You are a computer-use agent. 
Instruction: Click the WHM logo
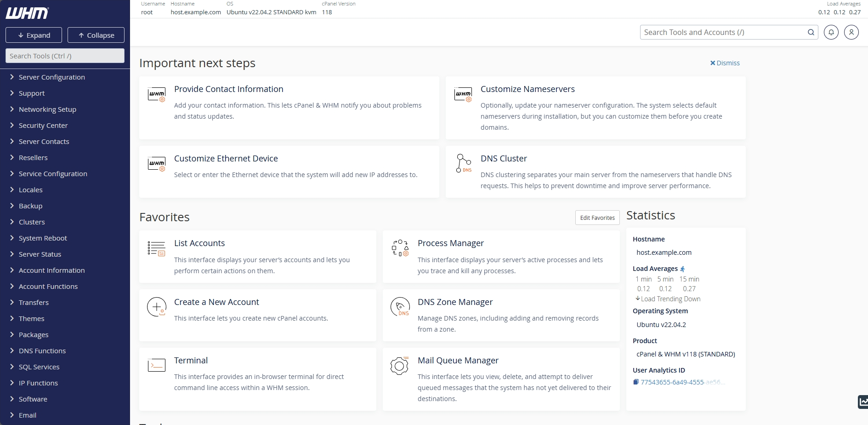[x=27, y=13]
